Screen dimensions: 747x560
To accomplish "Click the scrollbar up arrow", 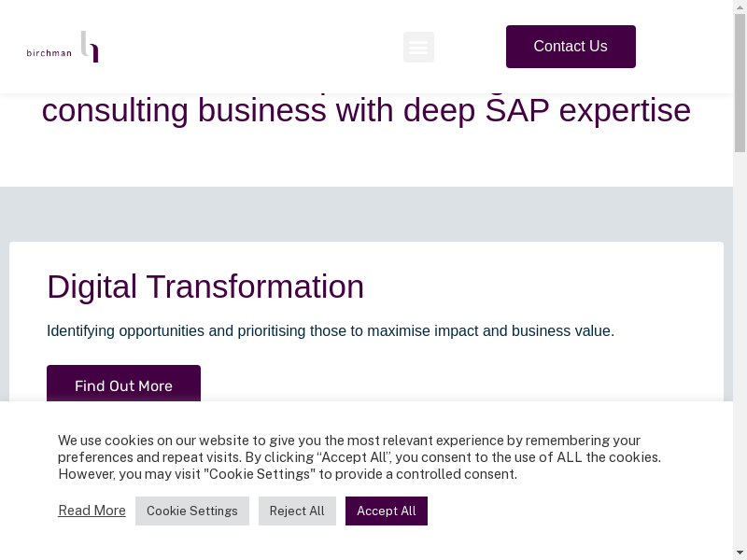I will [x=740, y=7].
